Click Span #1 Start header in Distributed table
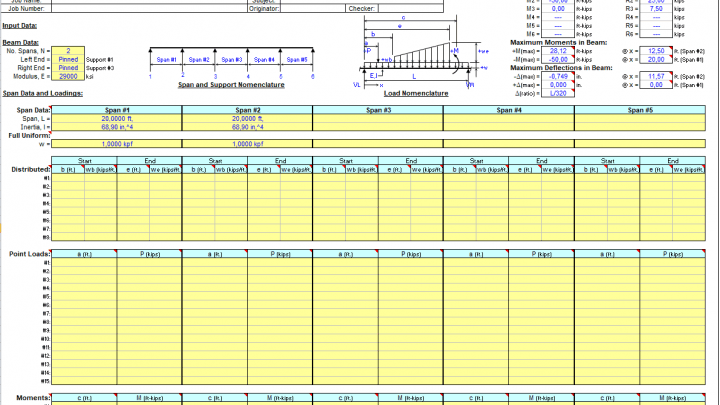Screen dimensions: 720x405 pyautogui.click(x=84, y=161)
